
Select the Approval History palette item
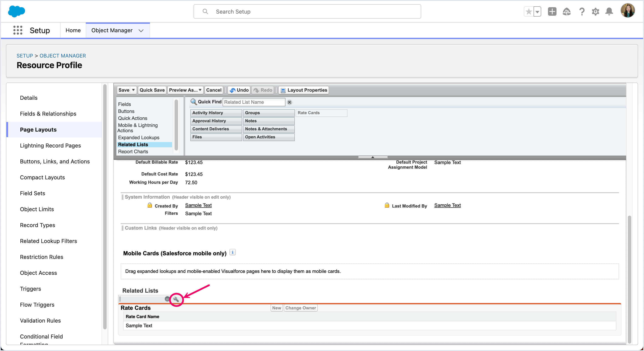point(216,121)
